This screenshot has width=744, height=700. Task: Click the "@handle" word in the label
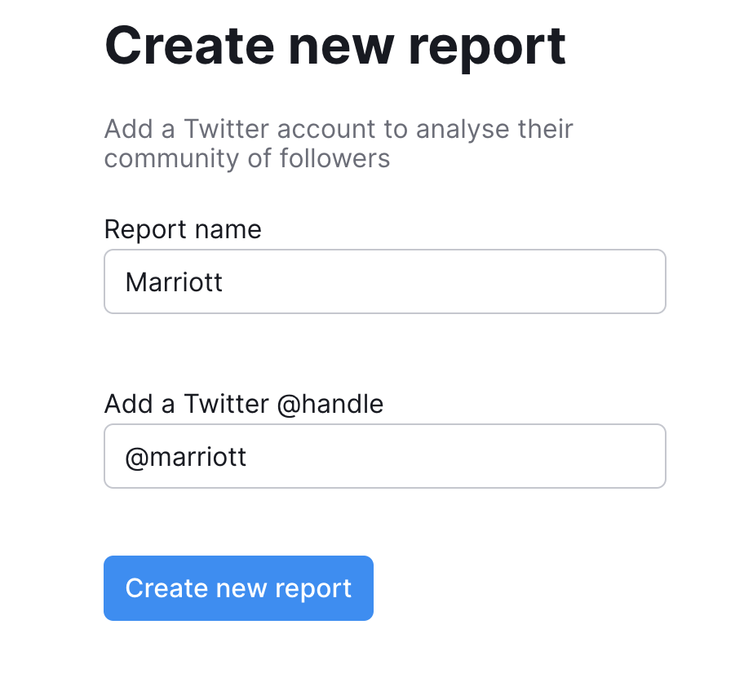tap(330, 404)
